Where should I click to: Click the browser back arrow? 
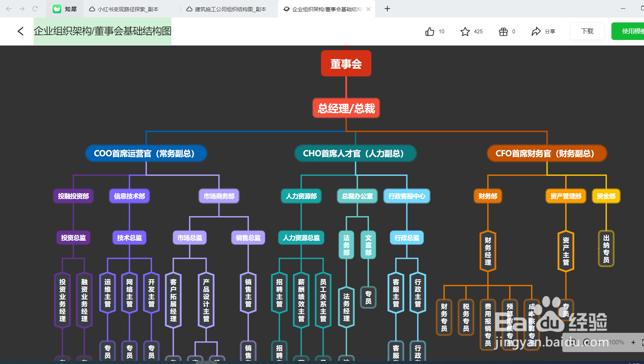9,9
